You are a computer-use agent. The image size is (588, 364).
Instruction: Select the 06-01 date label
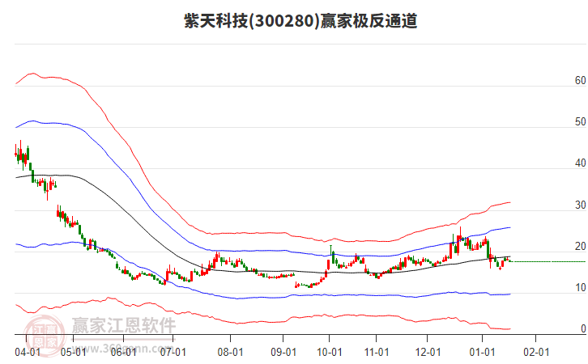click(x=123, y=353)
